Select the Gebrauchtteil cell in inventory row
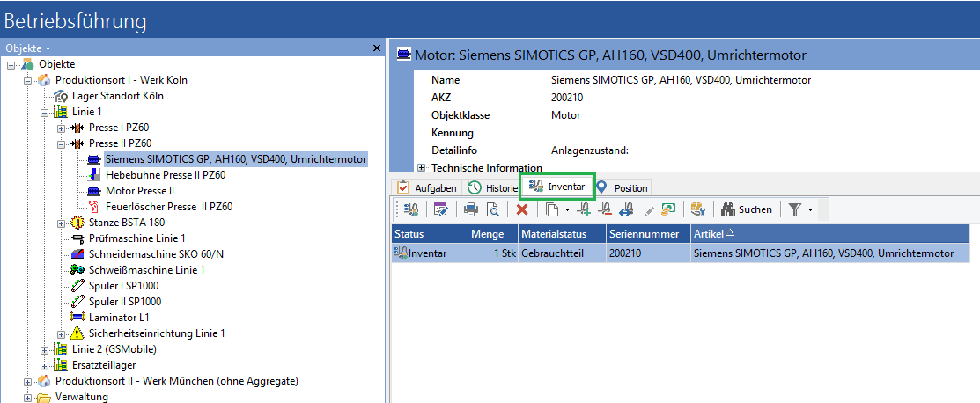 (562, 253)
